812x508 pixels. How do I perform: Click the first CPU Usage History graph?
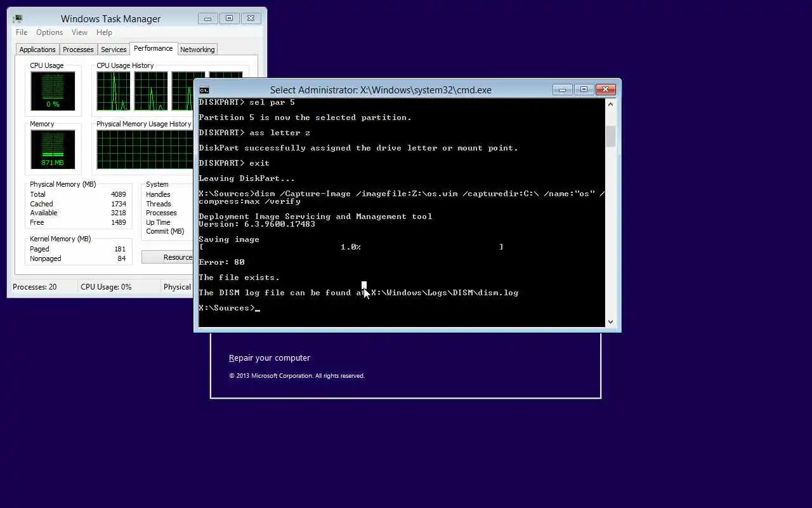coord(114,91)
